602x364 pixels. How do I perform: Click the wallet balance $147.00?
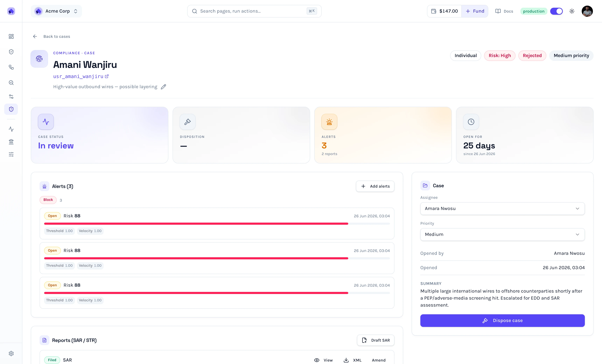tap(444, 11)
